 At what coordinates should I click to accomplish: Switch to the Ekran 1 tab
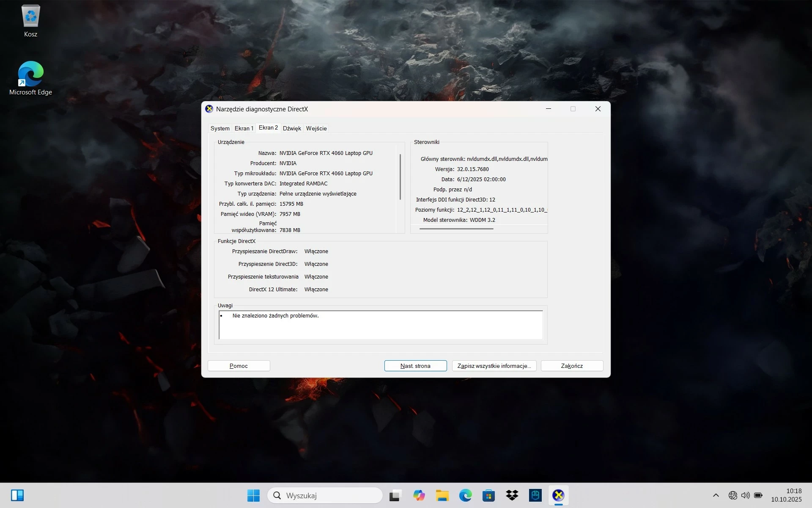[244, 128]
